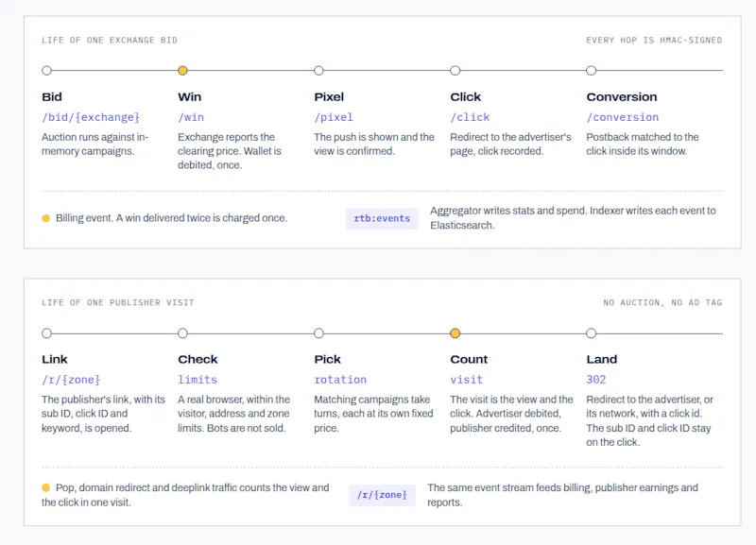The width and height of the screenshot is (756, 545).
Task: Click the /conversion endpoint text
Action: pyautogui.click(x=623, y=117)
